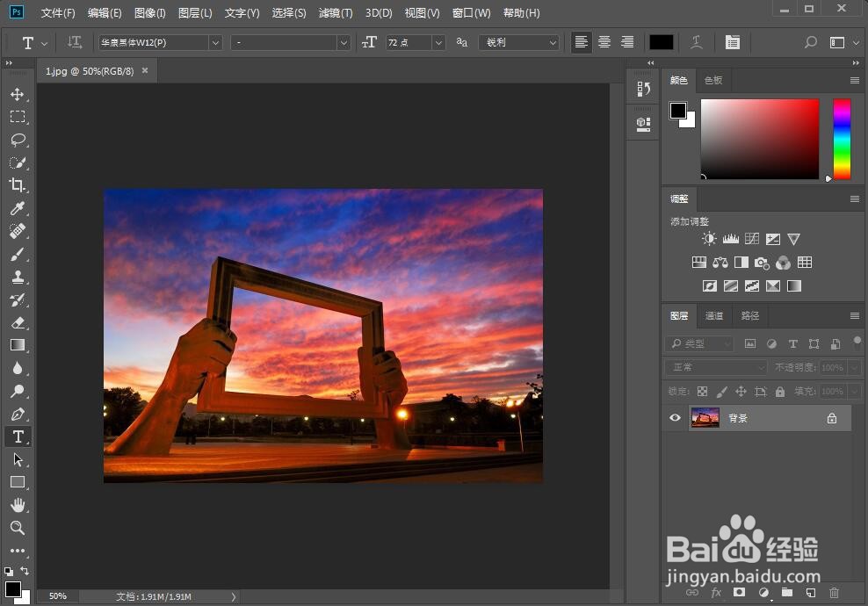Open the layer filter type dropdown 类型

point(699,343)
